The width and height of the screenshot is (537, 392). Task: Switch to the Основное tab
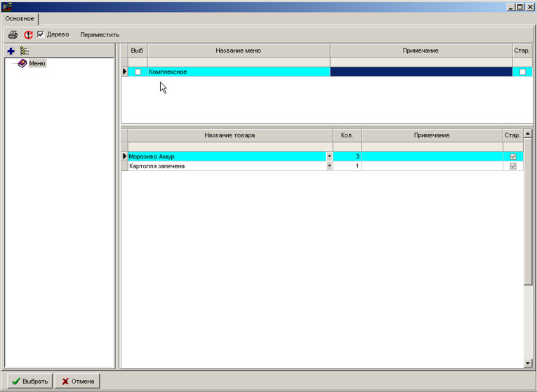pos(20,19)
